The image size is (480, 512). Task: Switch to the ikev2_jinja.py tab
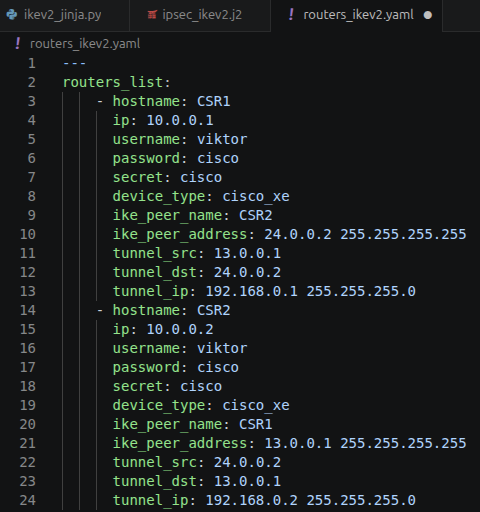coord(64,15)
